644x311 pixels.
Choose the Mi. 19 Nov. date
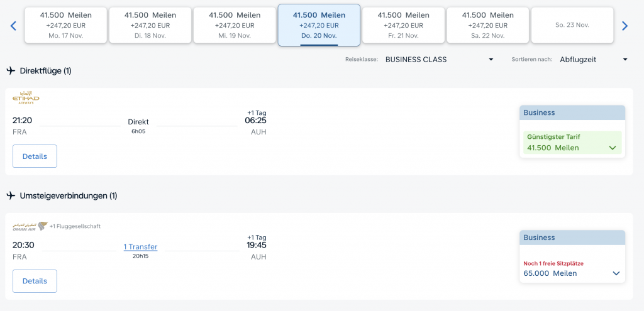(235, 25)
